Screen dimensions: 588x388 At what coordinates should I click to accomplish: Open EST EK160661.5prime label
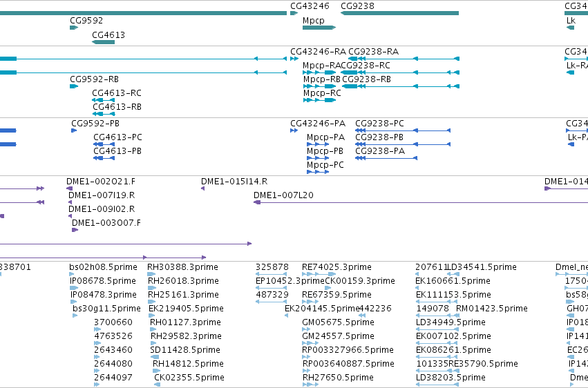click(x=453, y=281)
